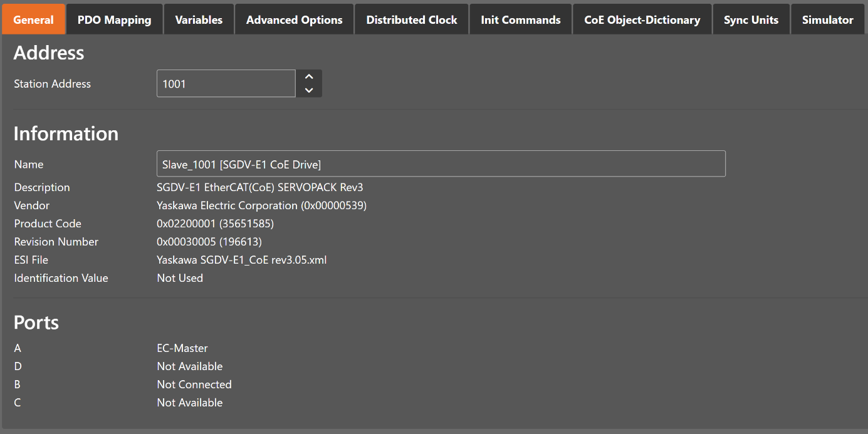Click the Port B Not Connected value
Image resolution: width=868 pixels, height=434 pixels.
coord(194,385)
